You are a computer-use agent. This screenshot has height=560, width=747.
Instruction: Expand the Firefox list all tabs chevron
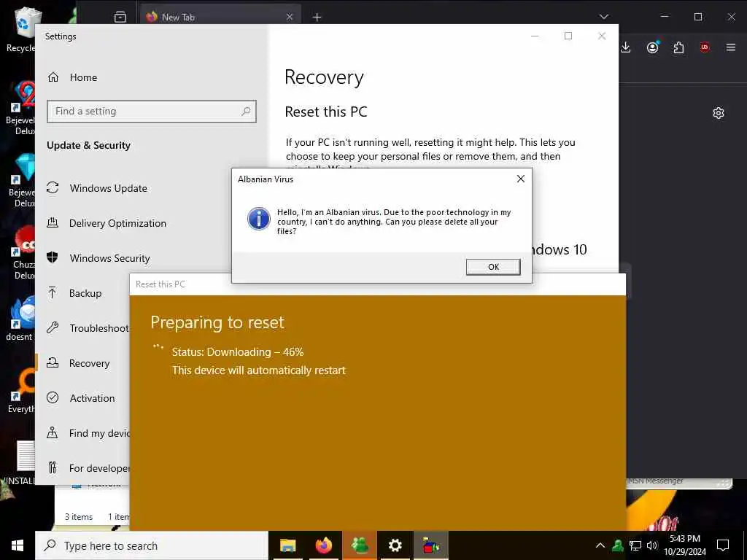click(603, 17)
